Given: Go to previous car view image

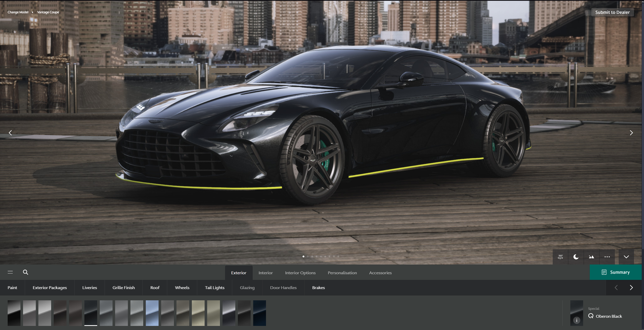Looking at the screenshot, I should (10, 133).
